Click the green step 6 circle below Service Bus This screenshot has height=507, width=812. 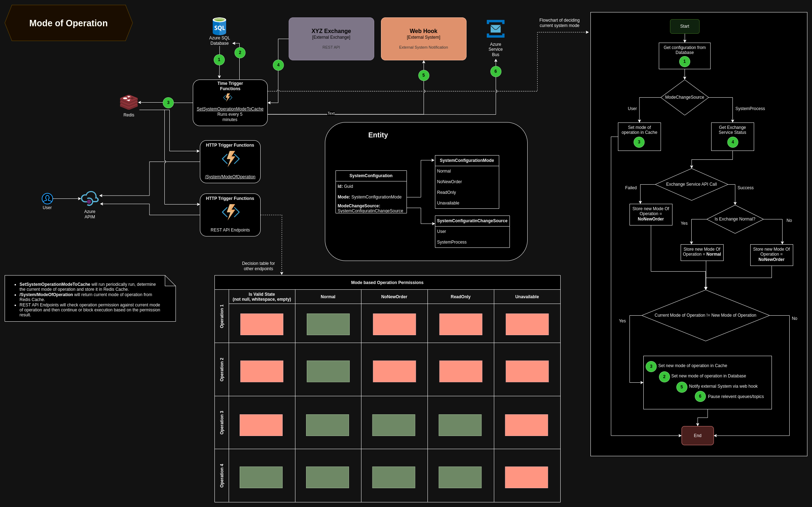coord(496,71)
